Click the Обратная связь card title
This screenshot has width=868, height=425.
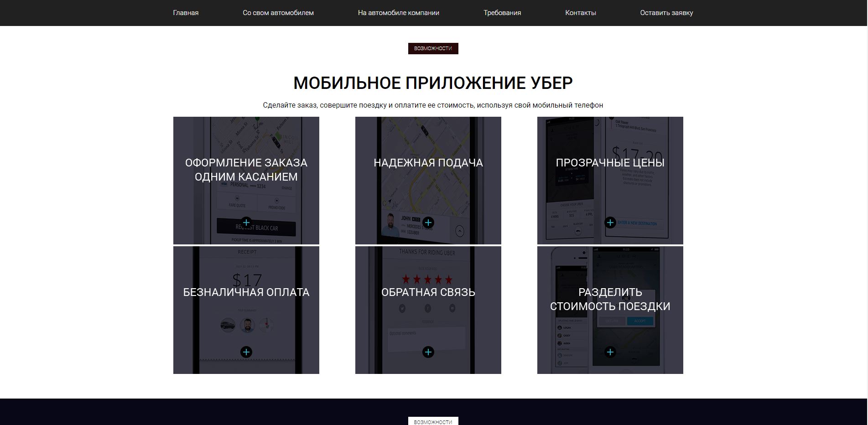(x=428, y=292)
